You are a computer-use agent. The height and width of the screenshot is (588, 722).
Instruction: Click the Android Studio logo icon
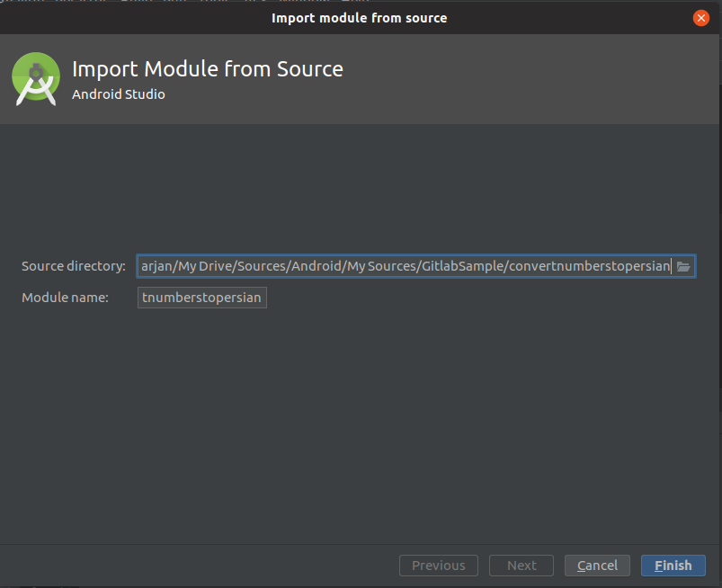click(36, 79)
